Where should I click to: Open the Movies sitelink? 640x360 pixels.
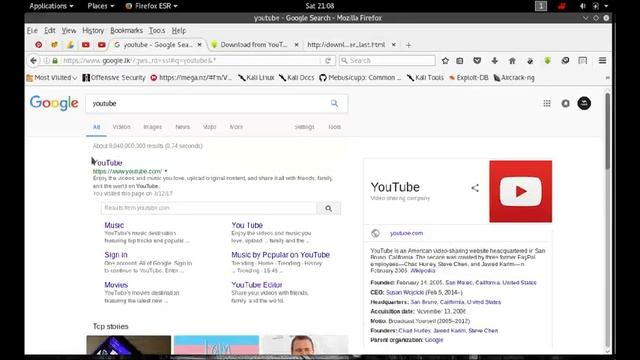pos(116,285)
